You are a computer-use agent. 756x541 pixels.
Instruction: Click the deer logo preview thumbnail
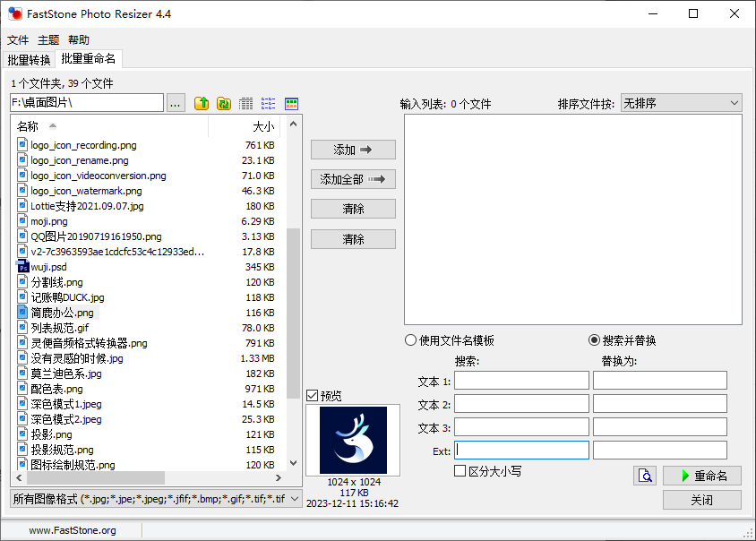353,440
